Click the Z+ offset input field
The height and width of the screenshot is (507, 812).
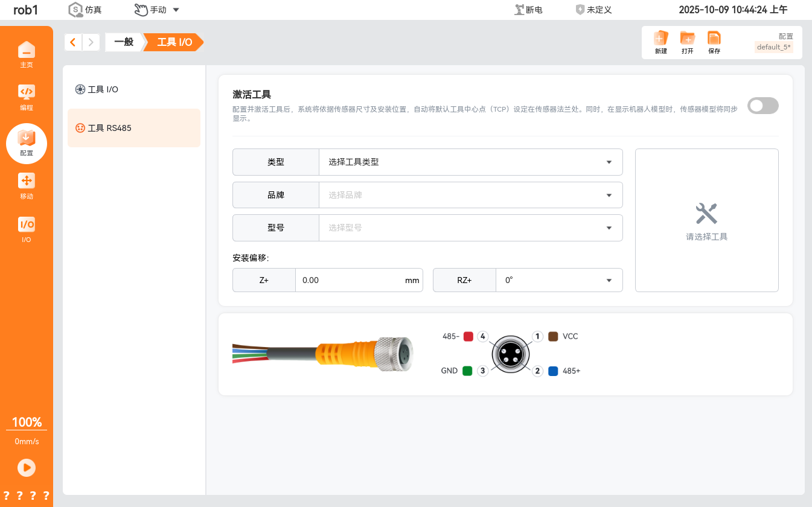(x=350, y=280)
